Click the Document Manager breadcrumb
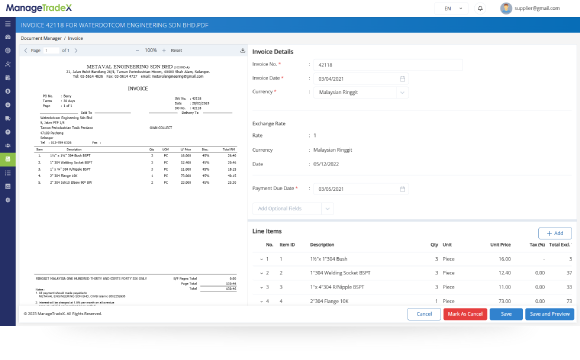Screen dimensions: 580x360 pyautogui.click(x=41, y=38)
